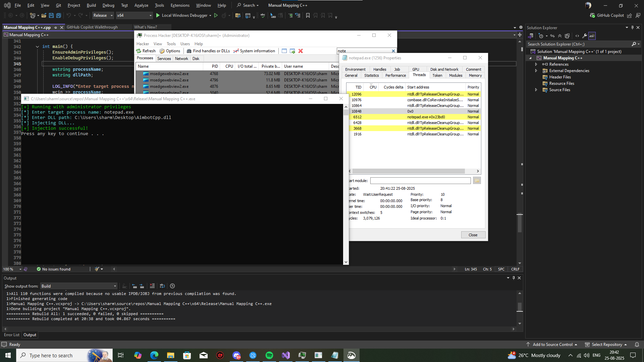Click Start module input field
This screenshot has height=362, width=644.
[x=420, y=181]
